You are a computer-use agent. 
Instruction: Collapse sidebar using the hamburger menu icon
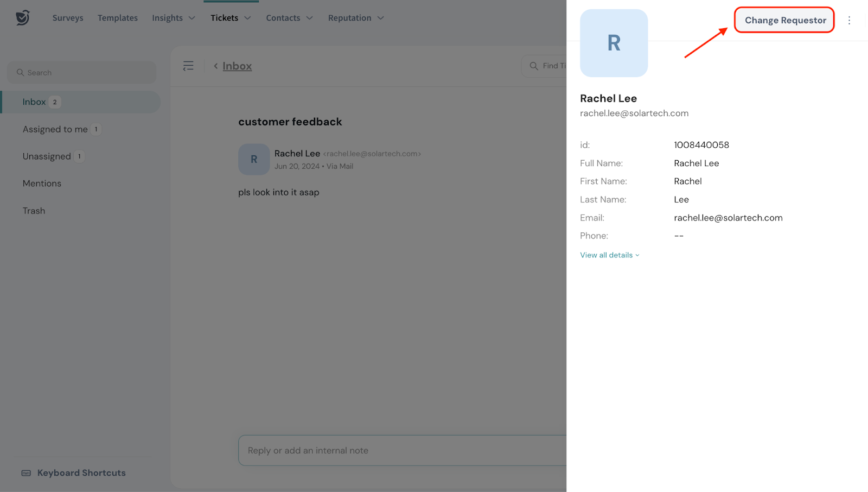[x=188, y=66]
